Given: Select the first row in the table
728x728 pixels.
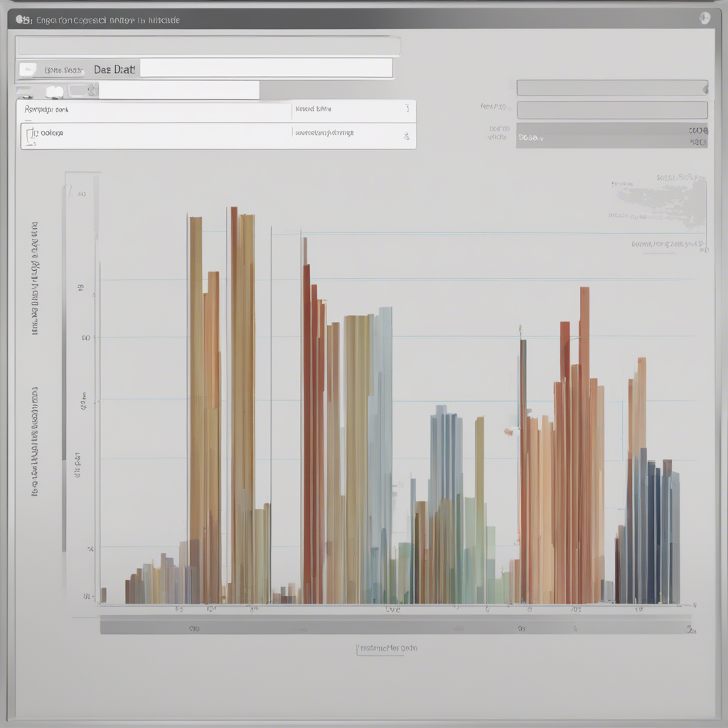Looking at the screenshot, I should point(156,110).
